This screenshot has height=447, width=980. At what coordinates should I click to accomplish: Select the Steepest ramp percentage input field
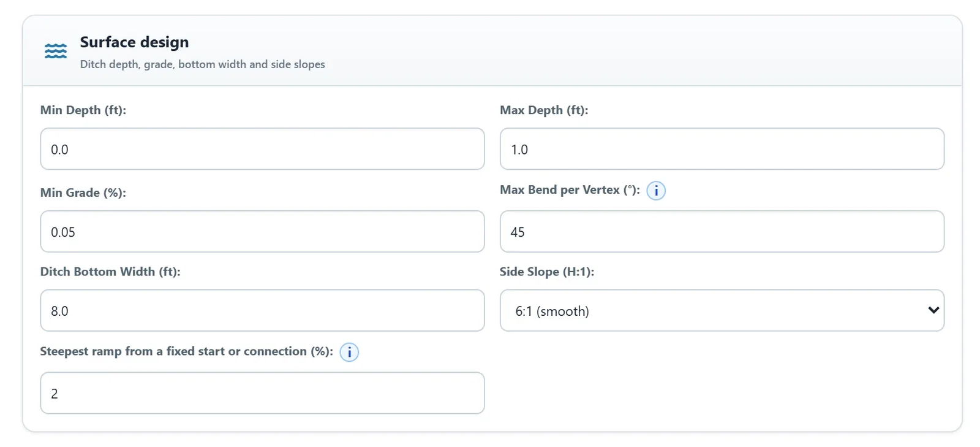tap(262, 393)
